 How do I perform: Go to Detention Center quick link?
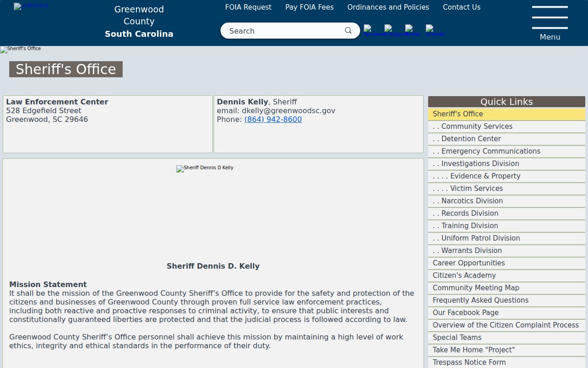pyautogui.click(x=507, y=139)
